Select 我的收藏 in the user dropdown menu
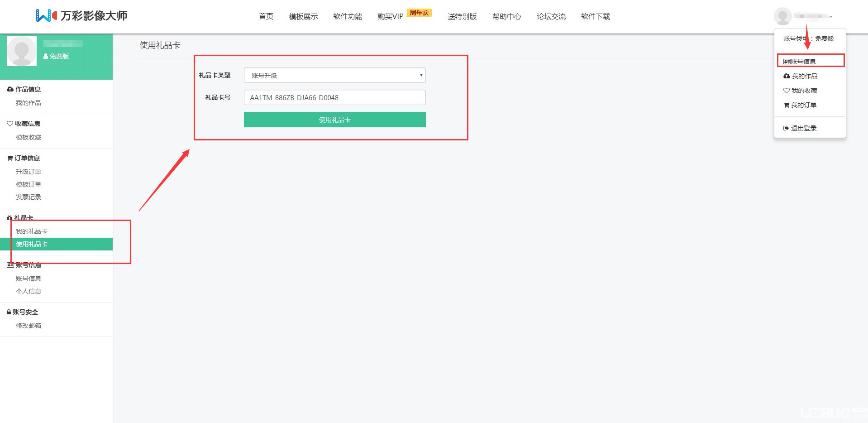868x423 pixels. coord(810,91)
